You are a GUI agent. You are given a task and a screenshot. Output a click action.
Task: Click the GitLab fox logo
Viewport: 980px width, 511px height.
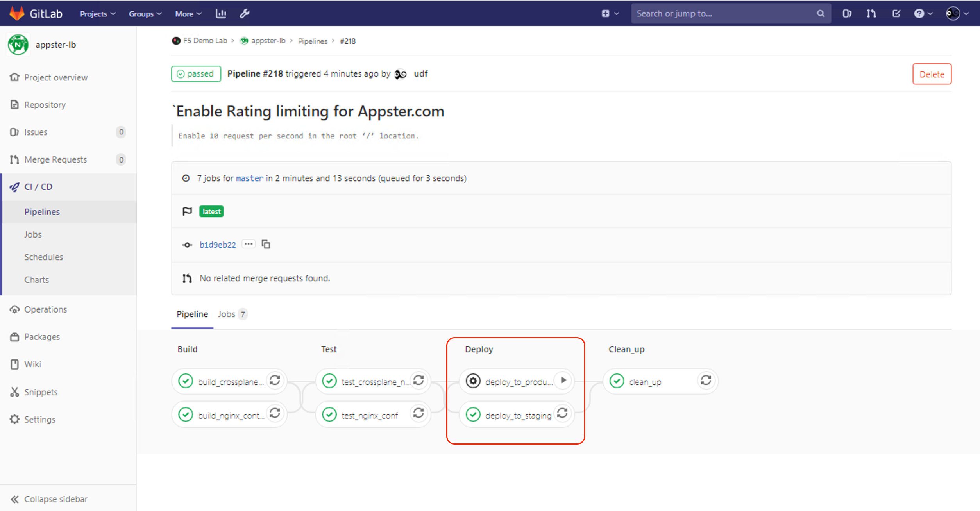17,13
